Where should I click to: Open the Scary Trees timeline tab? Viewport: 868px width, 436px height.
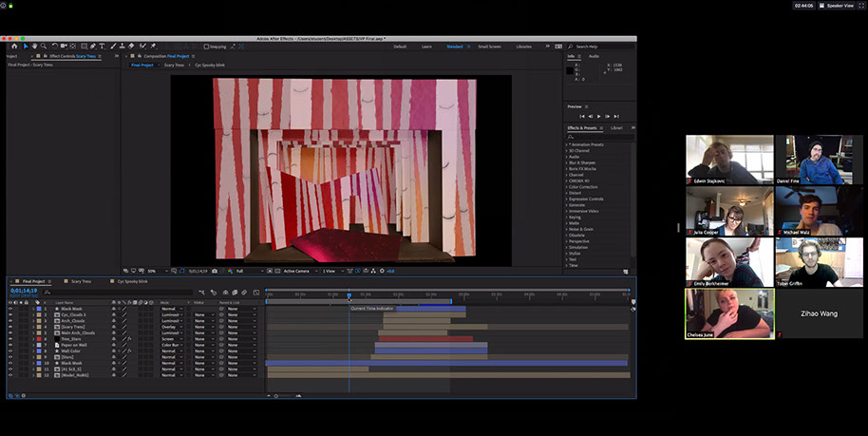pos(82,281)
